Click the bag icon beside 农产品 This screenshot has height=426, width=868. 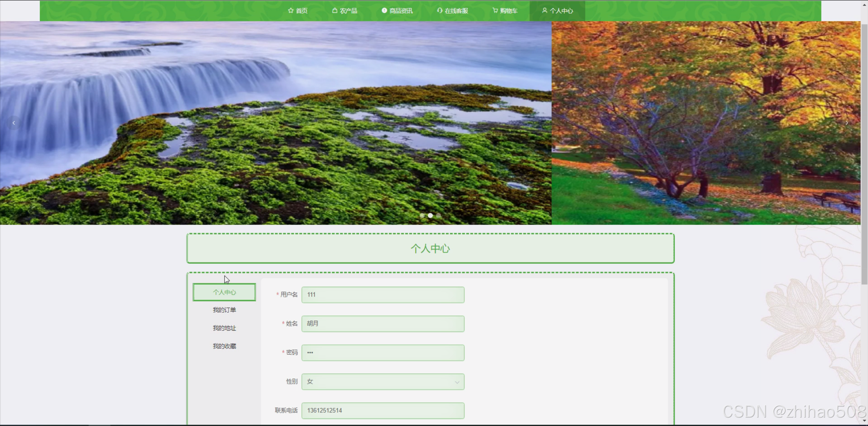335,11
